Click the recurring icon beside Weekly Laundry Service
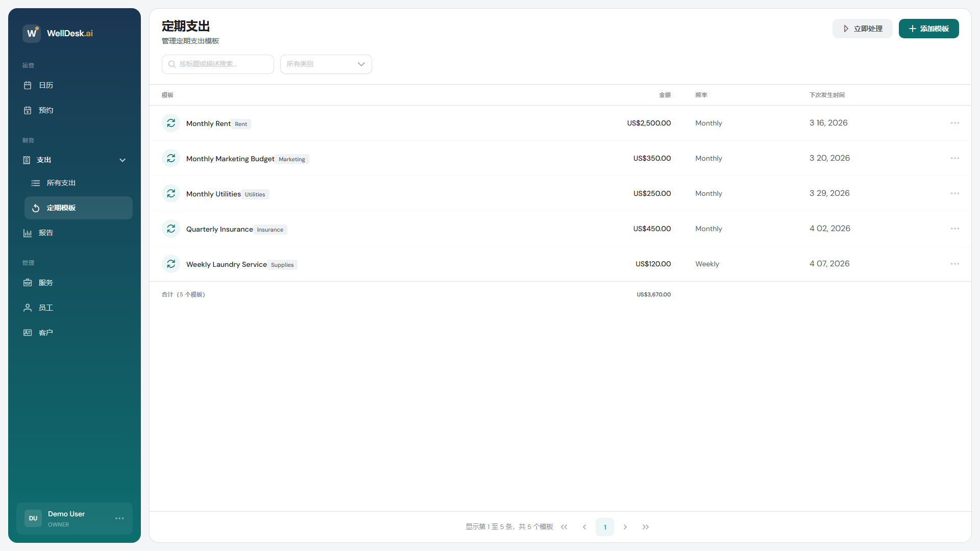This screenshot has width=980, height=551. pos(171,264)
